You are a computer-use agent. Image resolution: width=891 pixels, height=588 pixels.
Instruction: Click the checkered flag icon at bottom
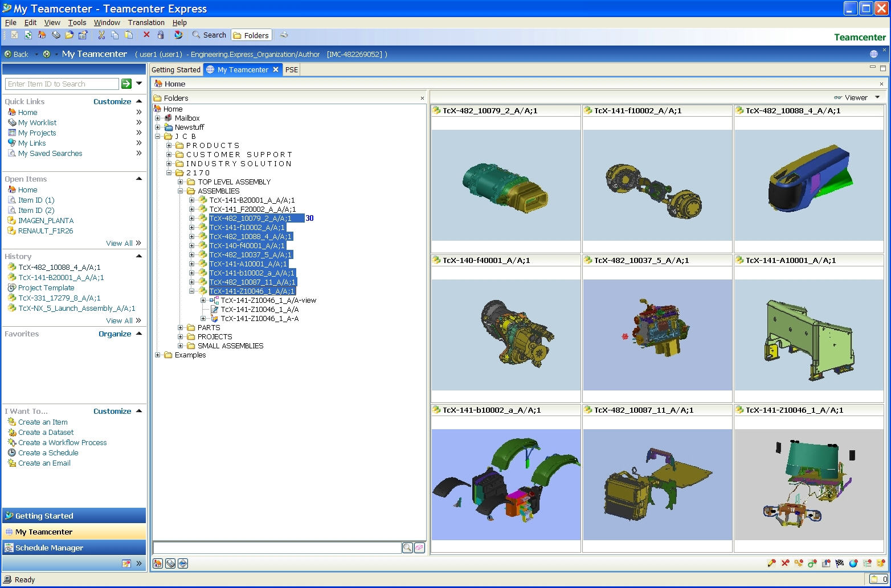tap(840, 564)
